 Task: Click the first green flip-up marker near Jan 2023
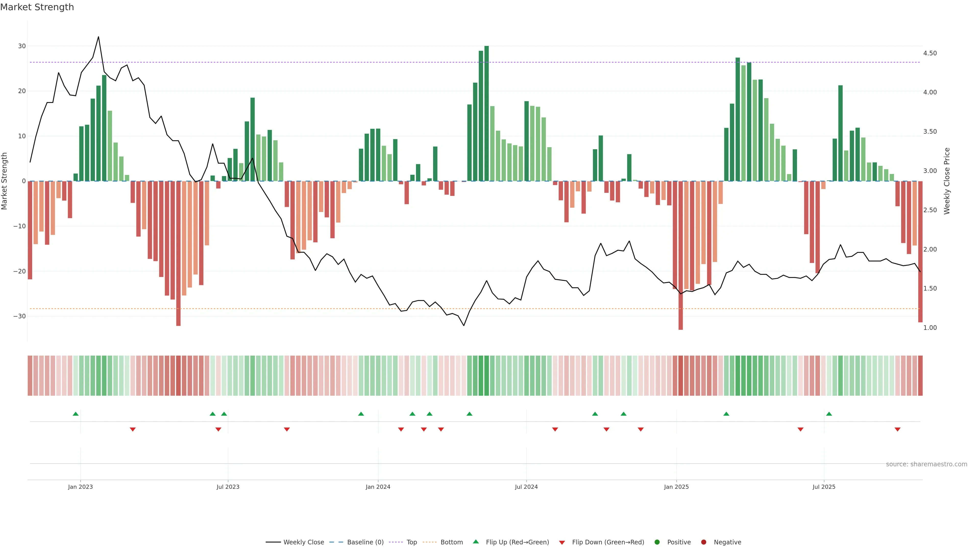tap(76, 414)
